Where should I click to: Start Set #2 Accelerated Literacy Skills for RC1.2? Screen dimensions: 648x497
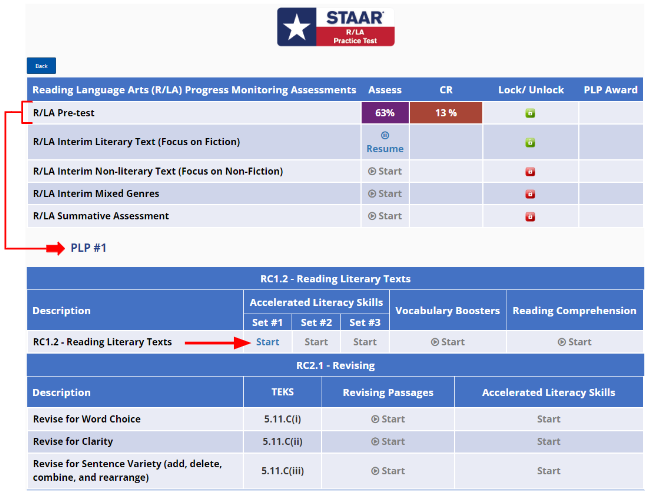(316, 342)
